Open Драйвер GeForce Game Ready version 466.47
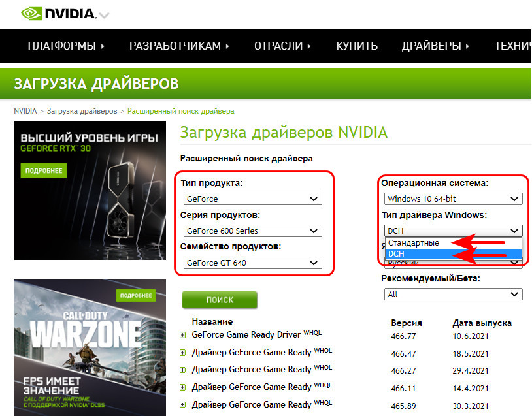This screenshot has height=416, width=532. (x=261, y=352)
